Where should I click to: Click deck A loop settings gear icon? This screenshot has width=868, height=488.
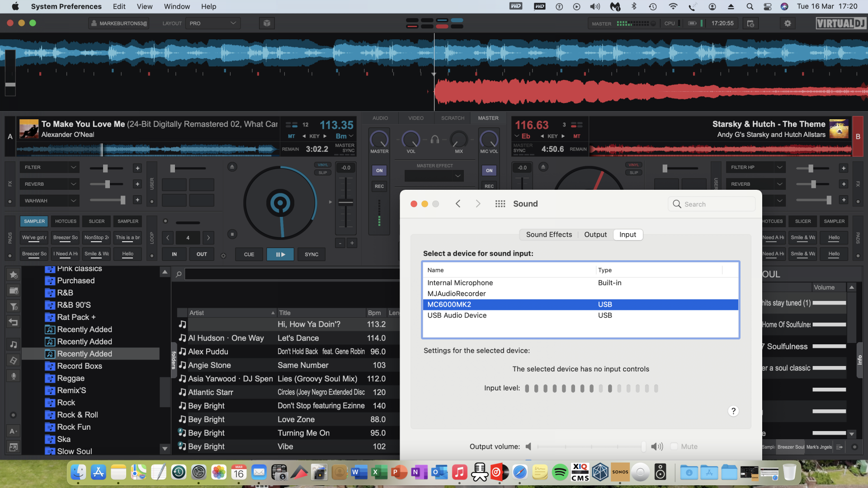coord(223,256)
